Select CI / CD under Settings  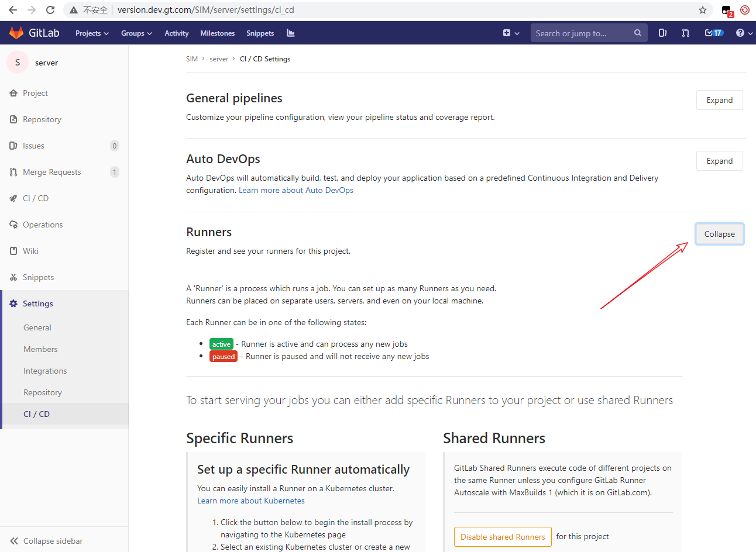point(36,414)
